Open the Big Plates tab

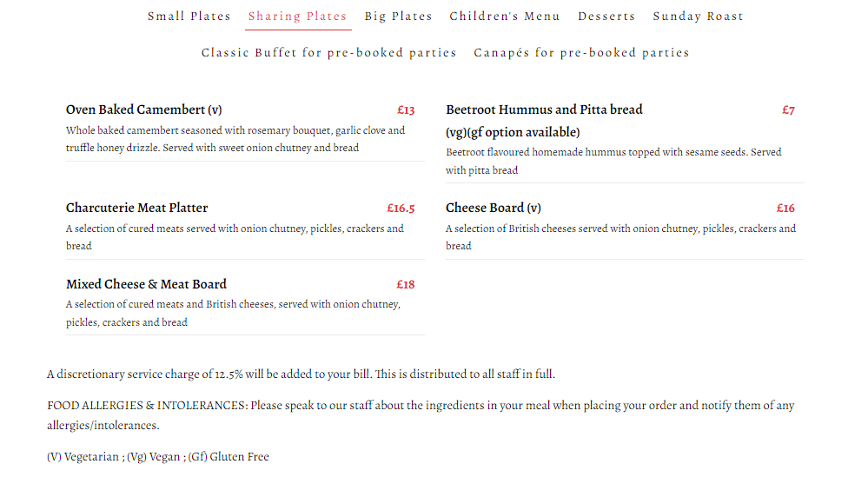click(x=398, y=17)
